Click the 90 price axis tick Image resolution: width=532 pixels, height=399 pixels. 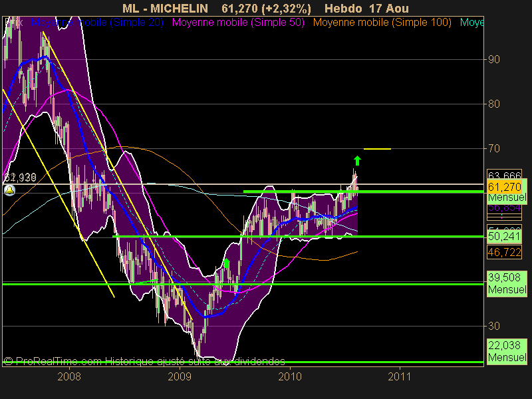click(x=494, y=59)
